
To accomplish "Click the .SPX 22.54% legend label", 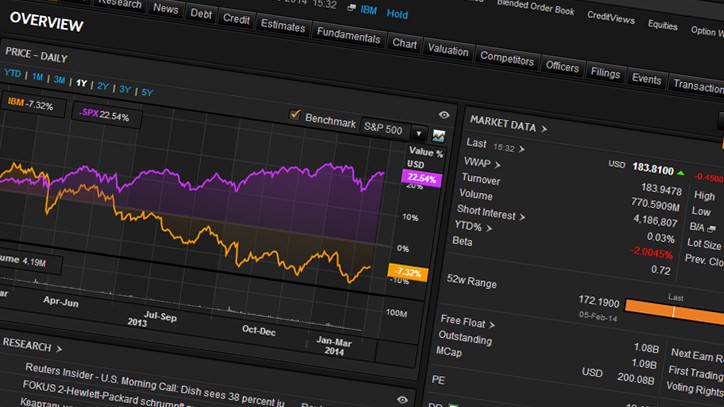I will (105, 115).
